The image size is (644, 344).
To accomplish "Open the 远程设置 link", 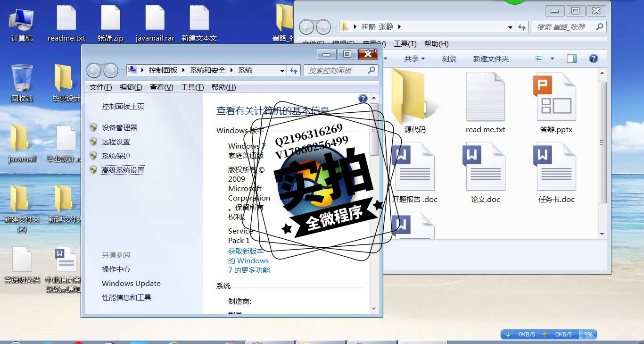I will [116, 142].
